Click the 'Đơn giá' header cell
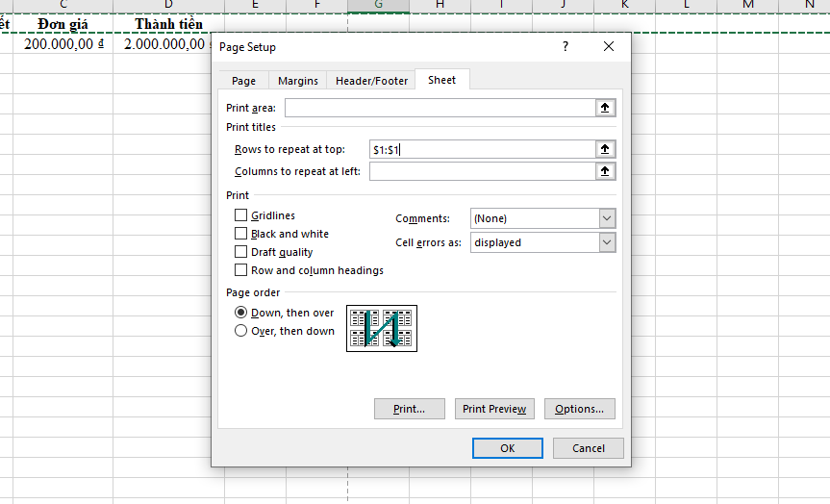 [63, 24]
